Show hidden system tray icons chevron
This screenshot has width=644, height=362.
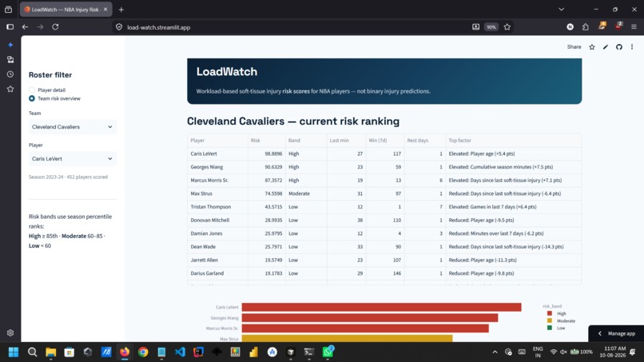tap(495, 352)
